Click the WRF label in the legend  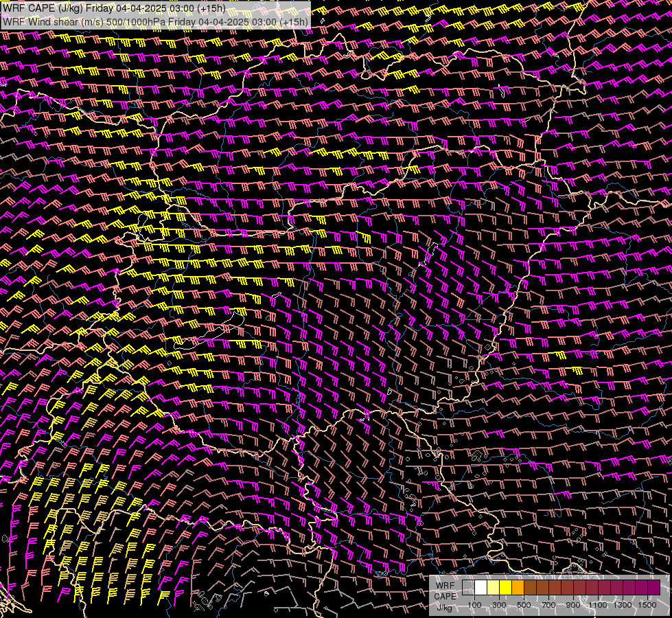(445, 586)
